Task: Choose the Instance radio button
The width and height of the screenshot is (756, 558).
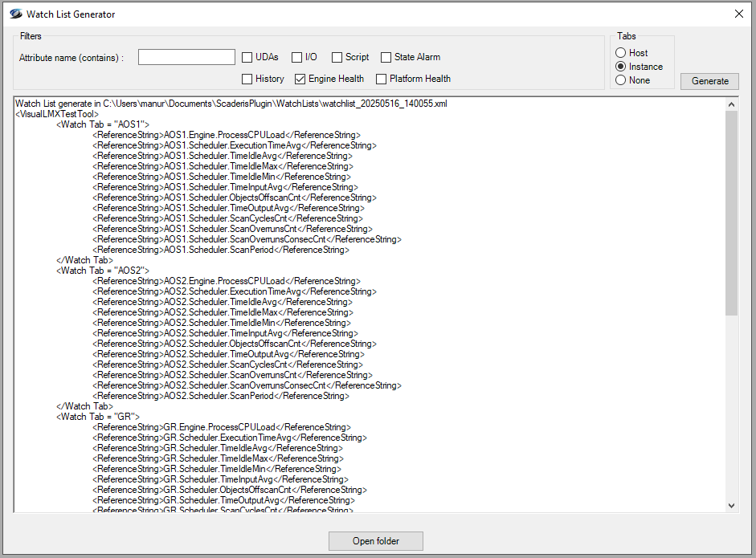Action: [x=621, y=67]
